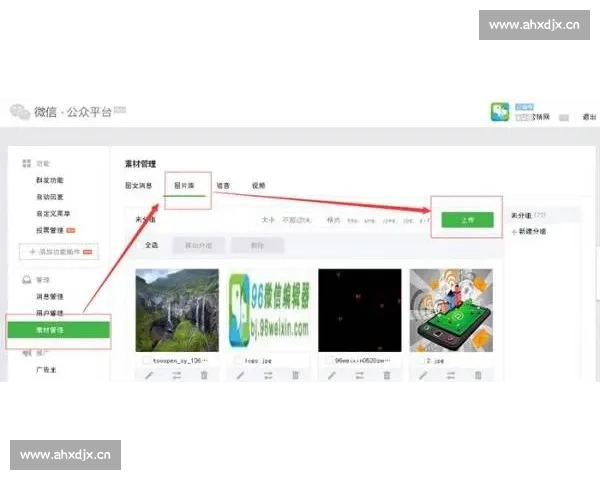This screenshot has width=600, height=480.
Task: Open 用户管理 in the sidebar
Action: pos(50,313)
